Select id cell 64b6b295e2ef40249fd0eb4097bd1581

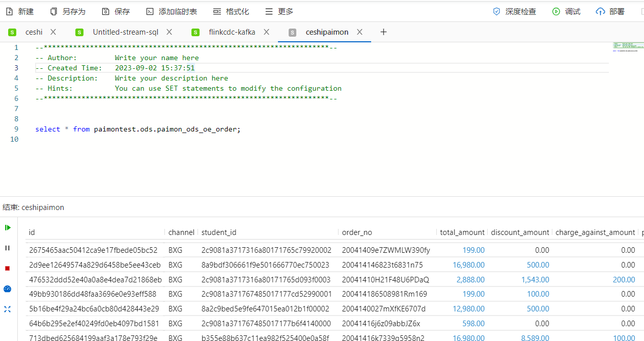[x=94, y=323]
